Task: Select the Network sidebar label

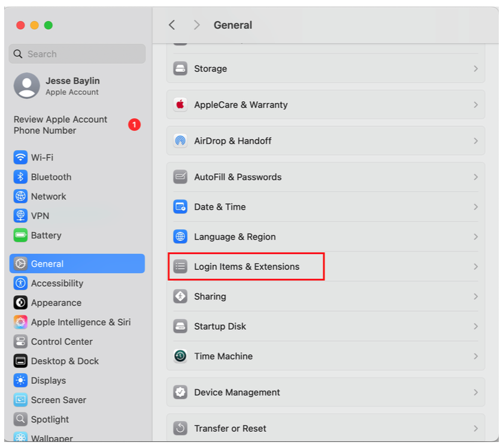Action: pyautogui.click(x=49, y=196)
